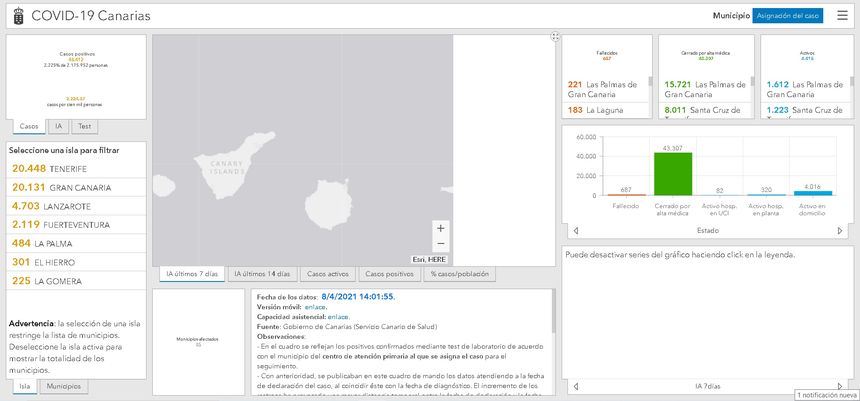860x401 pixels.
Task: Go to previous chart in Estado panel
Action: [576, 229]
